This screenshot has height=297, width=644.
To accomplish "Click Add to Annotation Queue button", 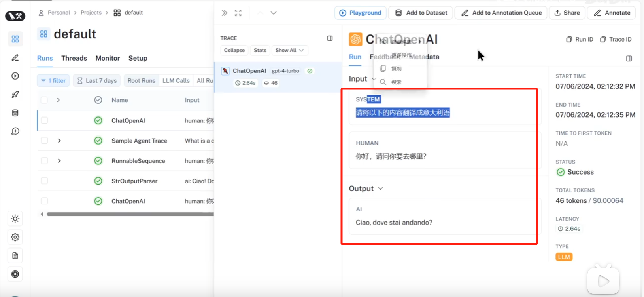I will tap(501, 13).
